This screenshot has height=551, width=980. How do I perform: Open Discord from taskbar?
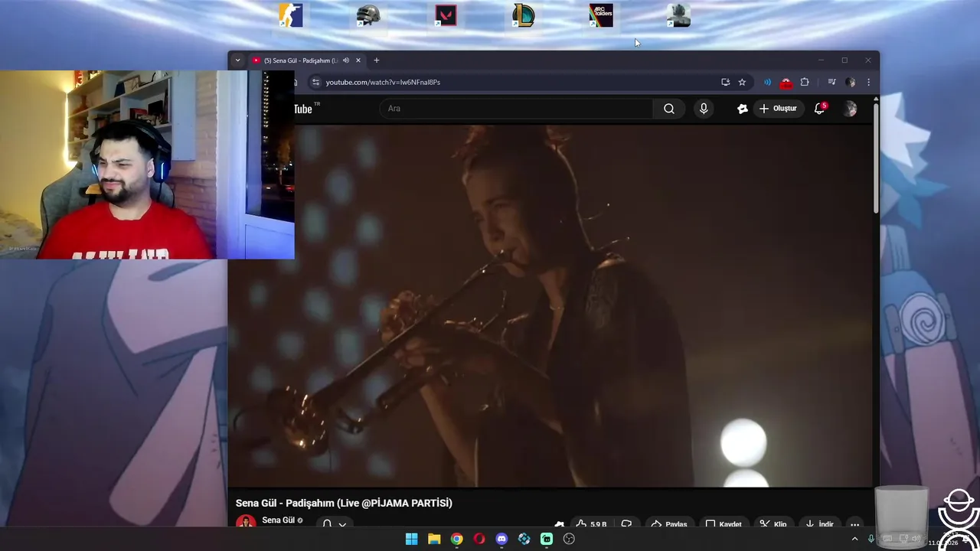(x=501, y=539)
